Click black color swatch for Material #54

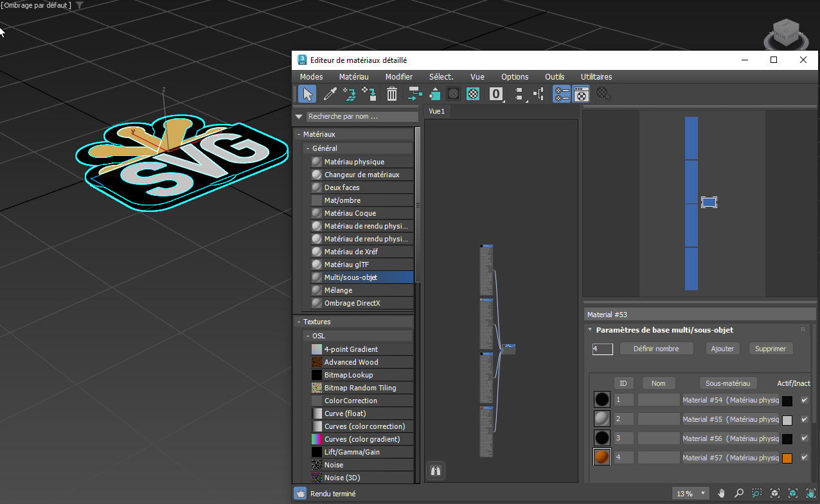click(x=787, y=401)
